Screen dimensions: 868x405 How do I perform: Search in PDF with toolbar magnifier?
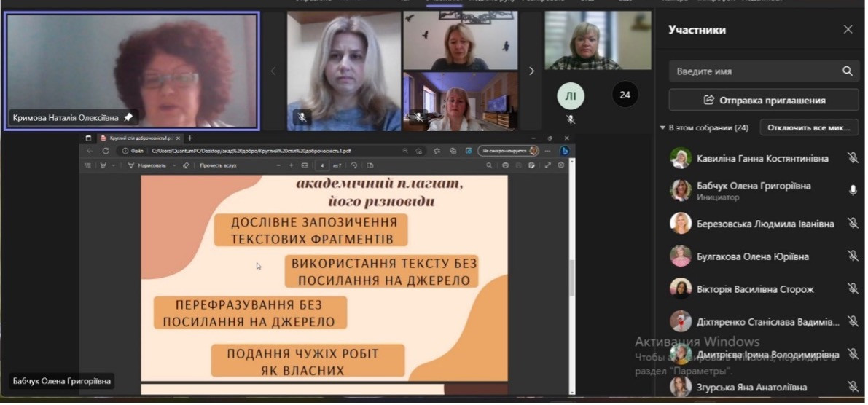click(489, 165)
